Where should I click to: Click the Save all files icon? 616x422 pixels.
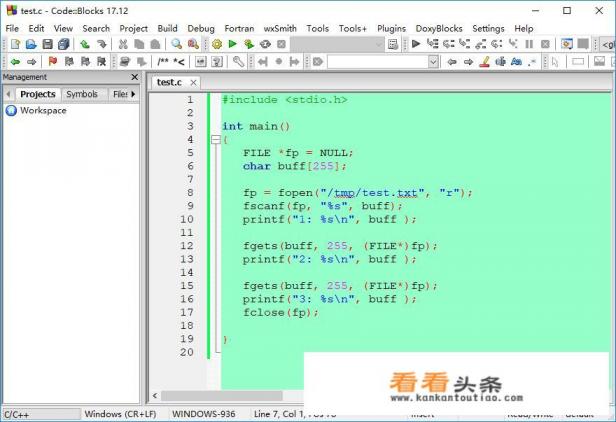(x=63, y=44)
